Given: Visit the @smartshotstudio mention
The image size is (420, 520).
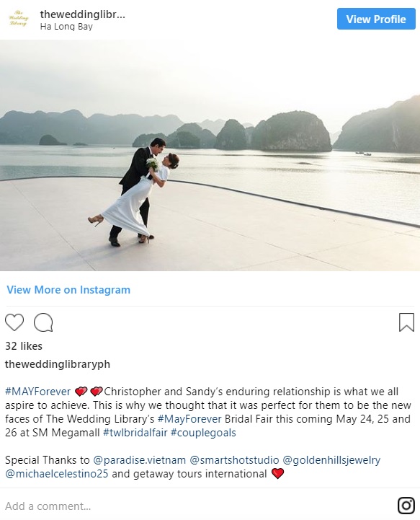Looking at the screenshot, I should pos(234,460).
